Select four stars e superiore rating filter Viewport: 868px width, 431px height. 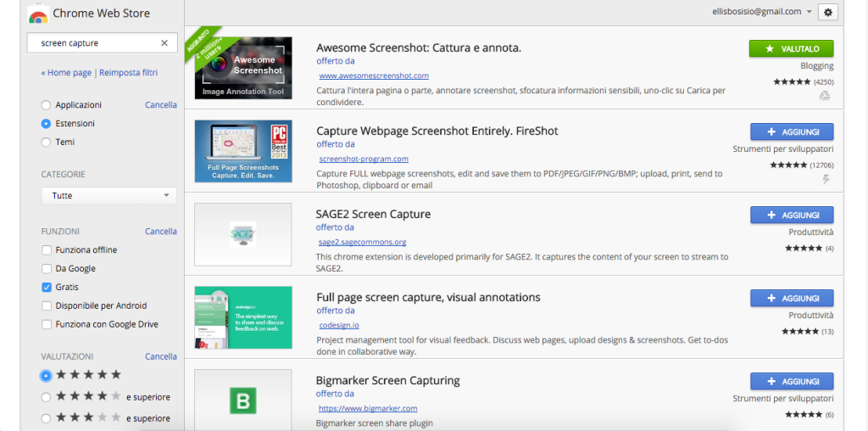(x=46, y=396)
